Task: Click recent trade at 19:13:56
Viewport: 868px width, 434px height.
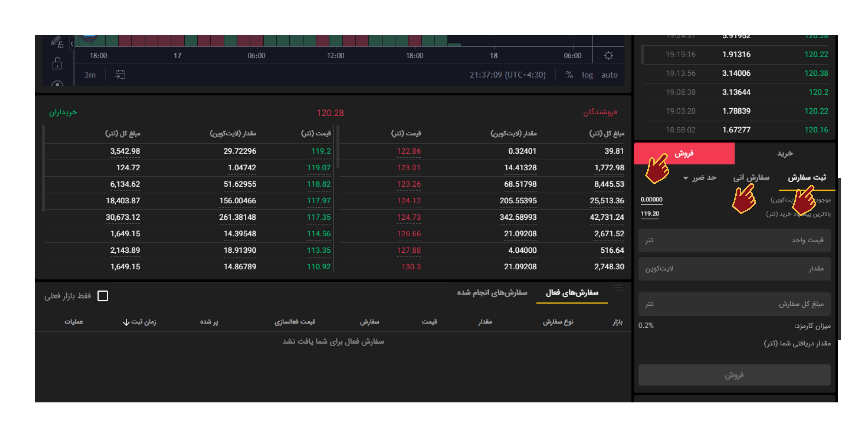Action: click(x=736, y=73)
